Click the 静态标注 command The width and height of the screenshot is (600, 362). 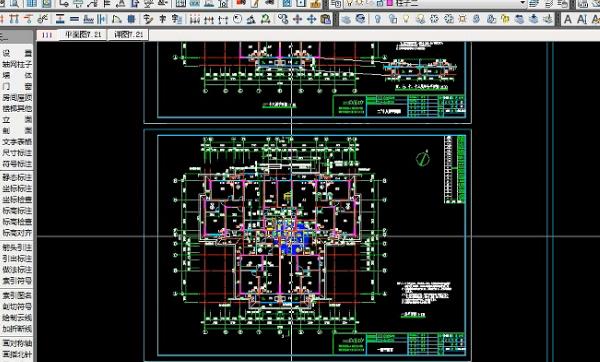point(17,178)
